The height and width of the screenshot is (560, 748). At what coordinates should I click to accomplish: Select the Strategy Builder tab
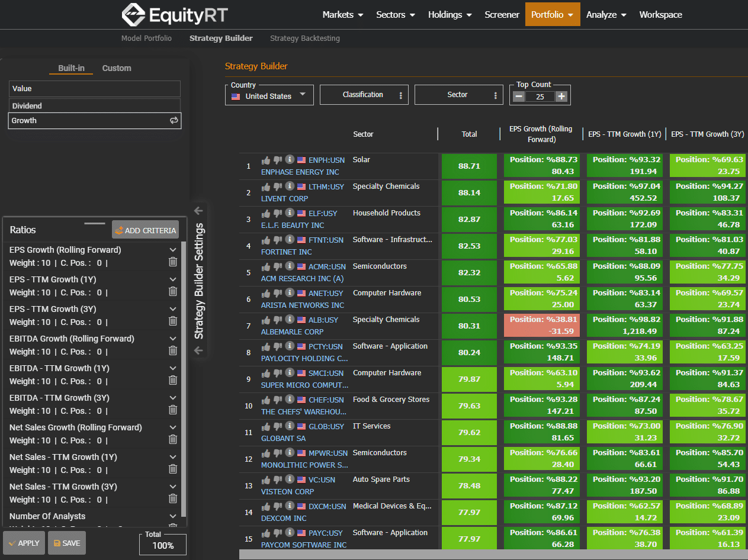pyautogui.click(x=221, y=38)
